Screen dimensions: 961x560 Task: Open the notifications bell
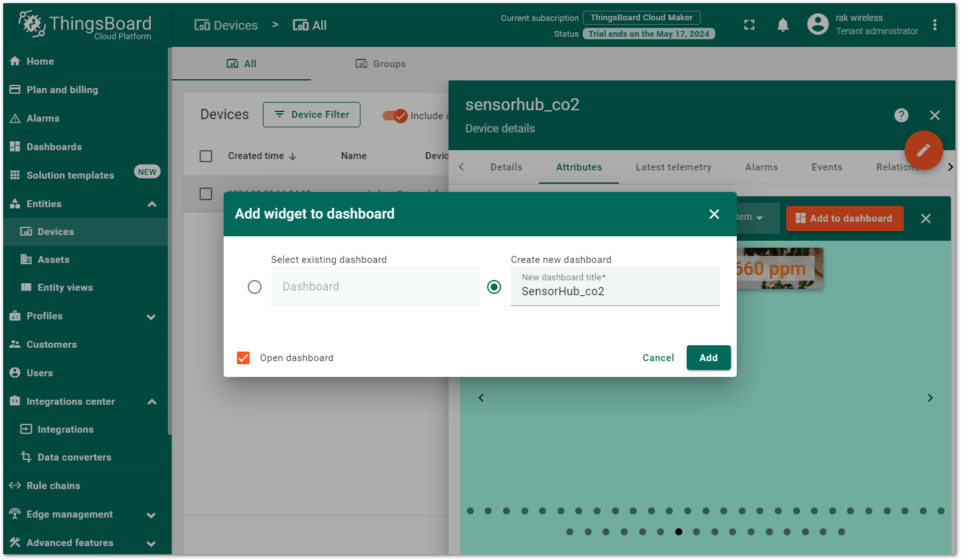click(x=783, y=25)
